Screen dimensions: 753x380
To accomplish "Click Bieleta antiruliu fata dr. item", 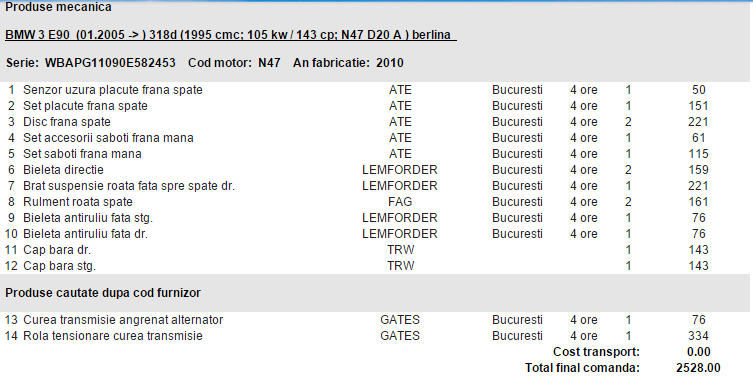I will pos(85,234).
